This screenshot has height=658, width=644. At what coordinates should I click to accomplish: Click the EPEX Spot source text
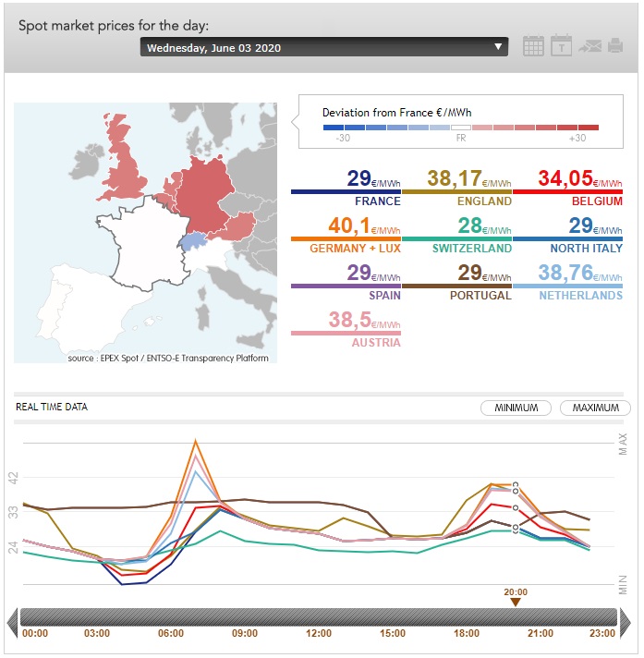click(168, 358)
